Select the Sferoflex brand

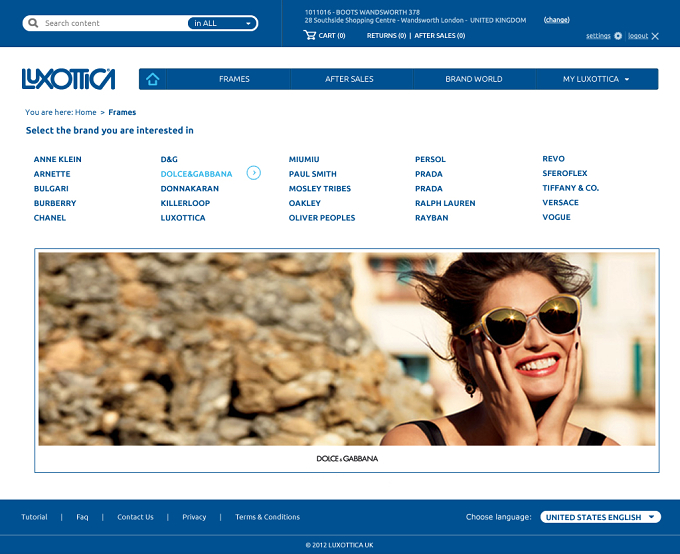point(565,173)
